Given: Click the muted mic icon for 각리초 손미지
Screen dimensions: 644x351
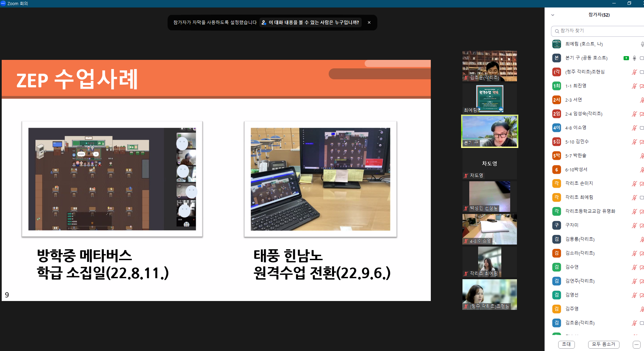Looking at the screenshot, I should click(634, 184).
